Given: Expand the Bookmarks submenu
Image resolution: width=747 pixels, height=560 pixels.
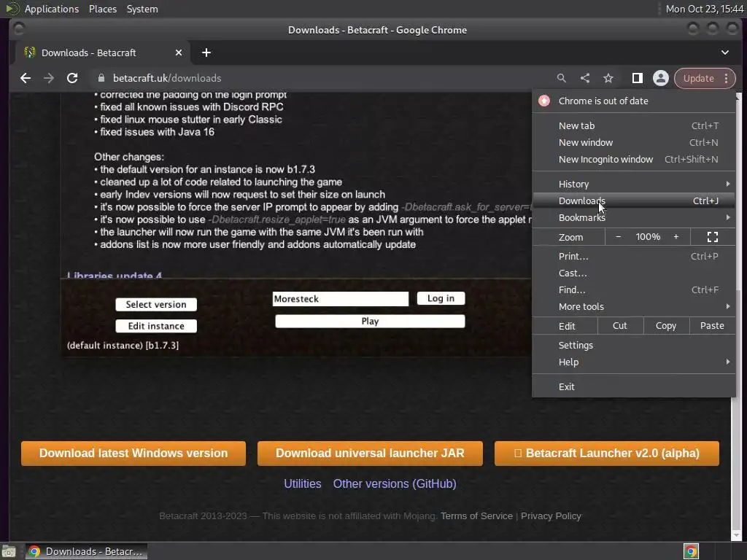Looking at the screenshot, I should [634, 217].
